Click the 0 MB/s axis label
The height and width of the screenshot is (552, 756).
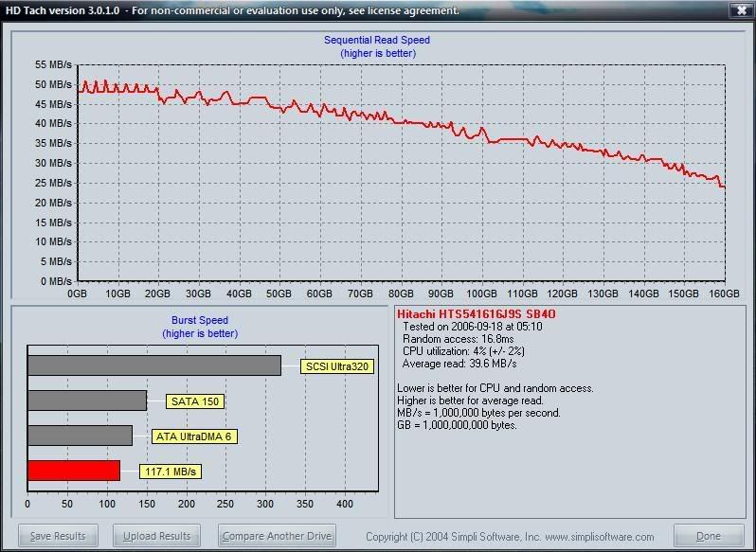click(x=56, y=281)
